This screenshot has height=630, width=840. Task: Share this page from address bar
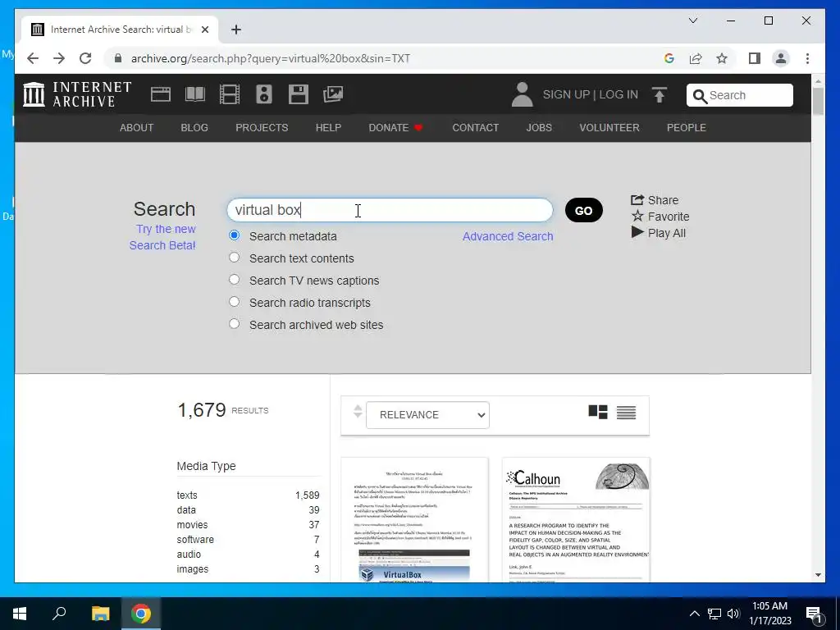pos(696,58)
